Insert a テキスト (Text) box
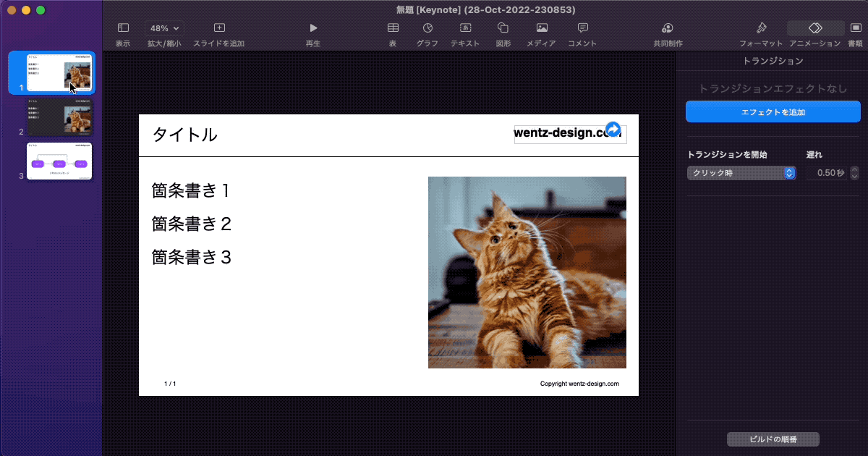Viewport: 868px width, 456px height. tap(465, 33)
